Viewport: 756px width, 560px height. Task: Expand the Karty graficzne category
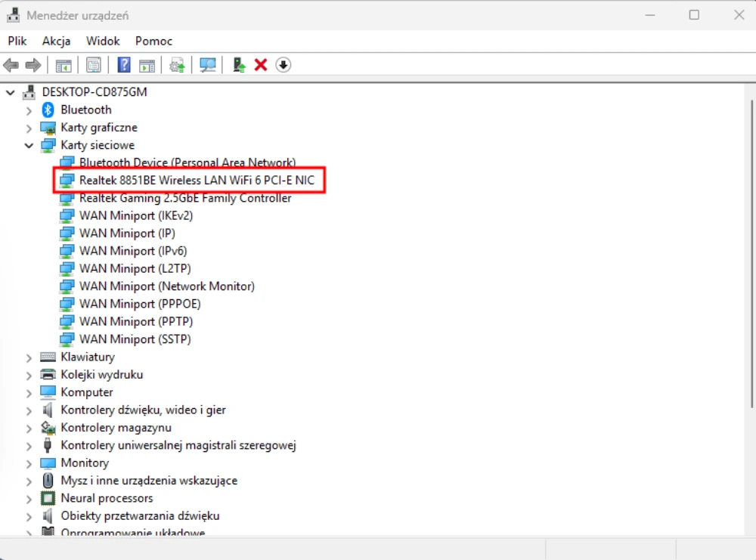[29, 128]
